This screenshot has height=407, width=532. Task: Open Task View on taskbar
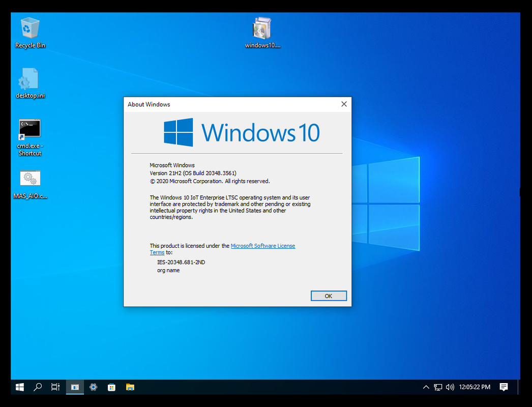(x=55, y=387)
